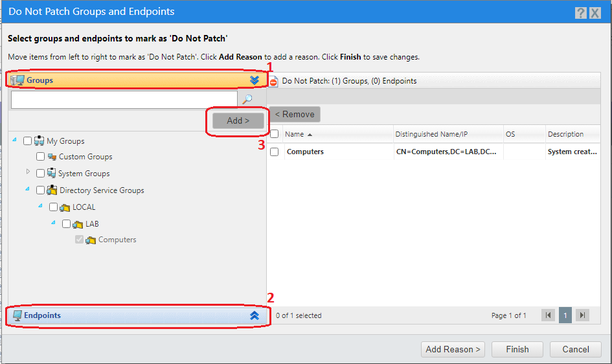The height and width of the screenshot is (364, 612).
Task: Go to the last page
Action: tap(582, 315)
